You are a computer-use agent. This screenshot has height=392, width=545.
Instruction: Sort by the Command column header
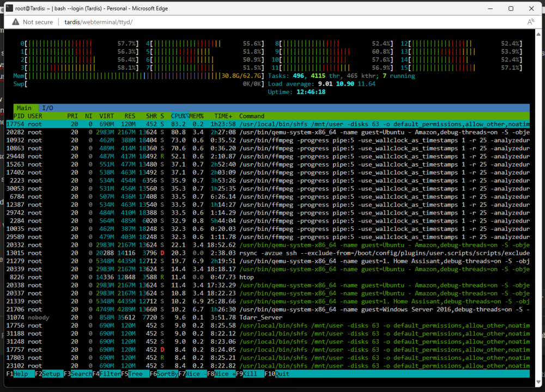252,116
